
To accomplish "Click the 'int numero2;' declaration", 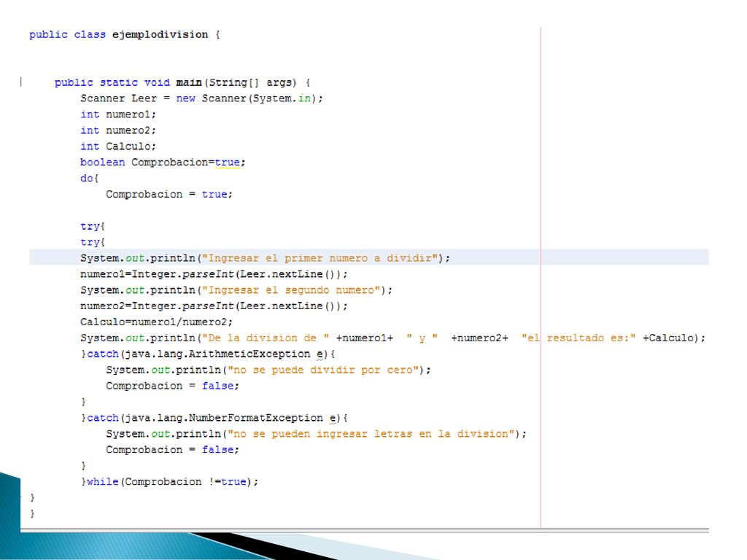I will point(118,130).
